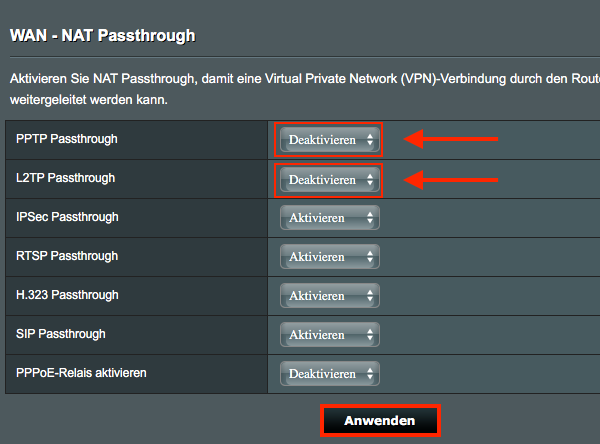The width and height of the screenshot is (600, 444).
Task: Click the RTSP Passthrough label
Action: click(x=67, y=256)
